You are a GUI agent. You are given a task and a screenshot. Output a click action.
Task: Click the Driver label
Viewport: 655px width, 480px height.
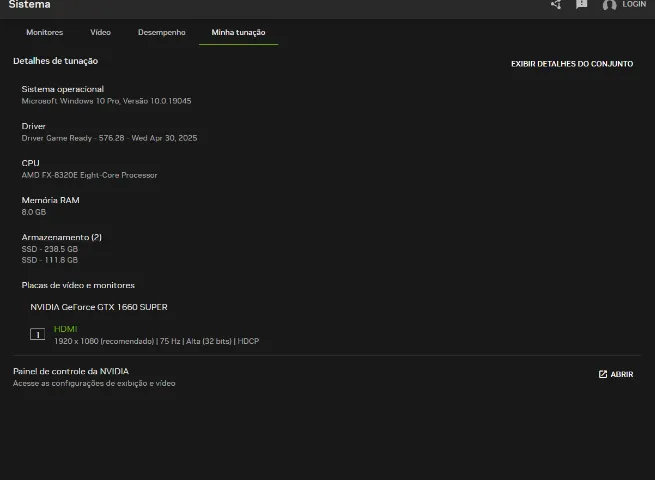(33, 126)
